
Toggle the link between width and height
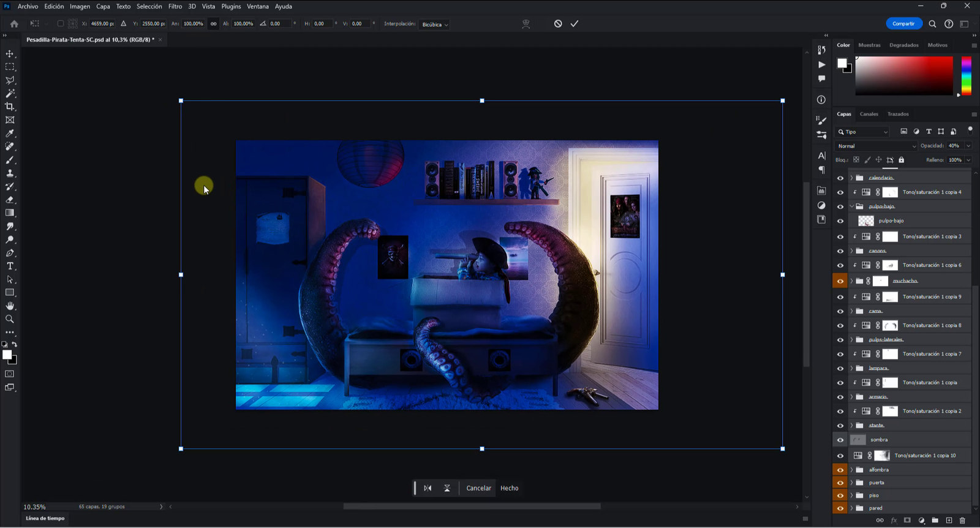point(213,24)
